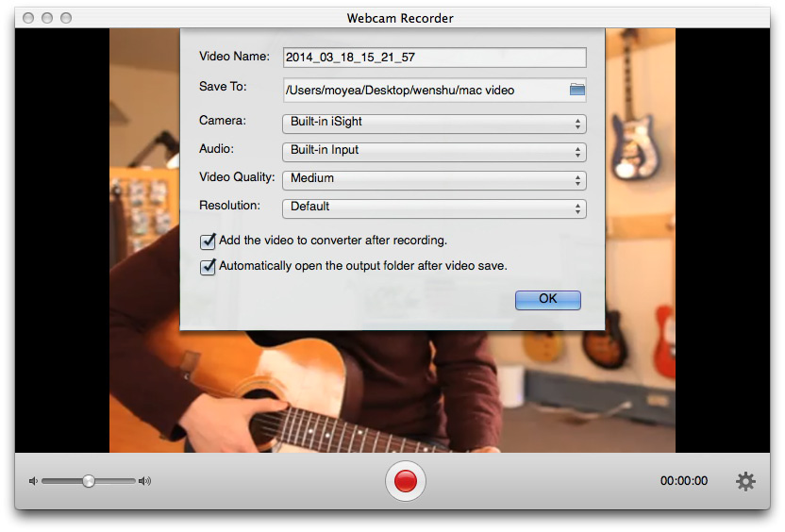Open settings with the gear icon

point(745,481)
